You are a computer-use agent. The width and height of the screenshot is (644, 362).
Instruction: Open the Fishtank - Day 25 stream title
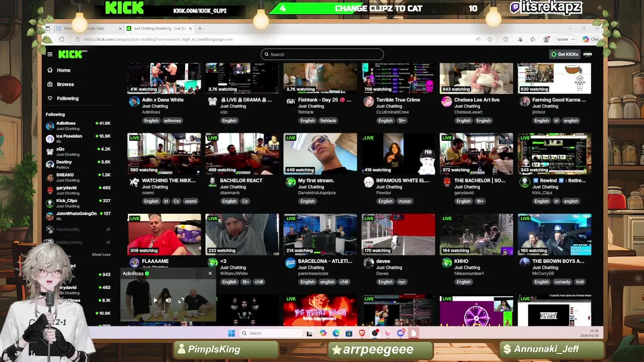pos(325,100)
